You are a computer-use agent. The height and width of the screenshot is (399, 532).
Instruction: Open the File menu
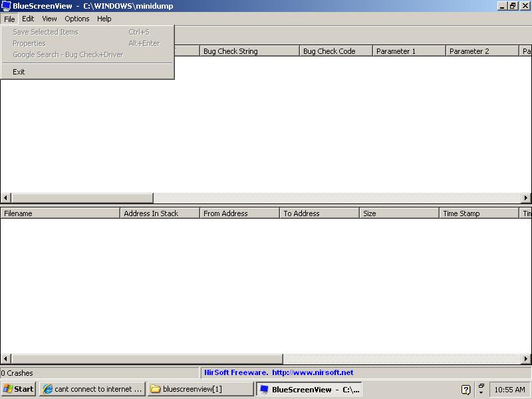9,19
